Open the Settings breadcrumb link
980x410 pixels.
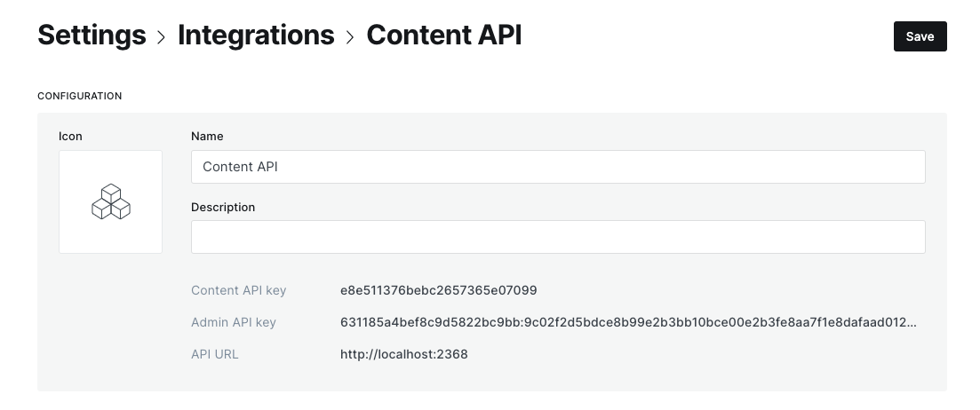[x=92, y=35]
